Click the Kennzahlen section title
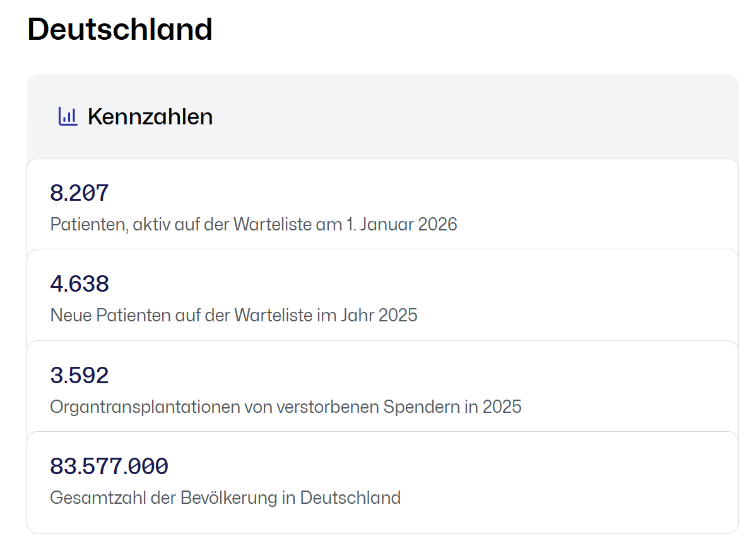The width and height of the screenshot is (756, 548). pos(150,117)
